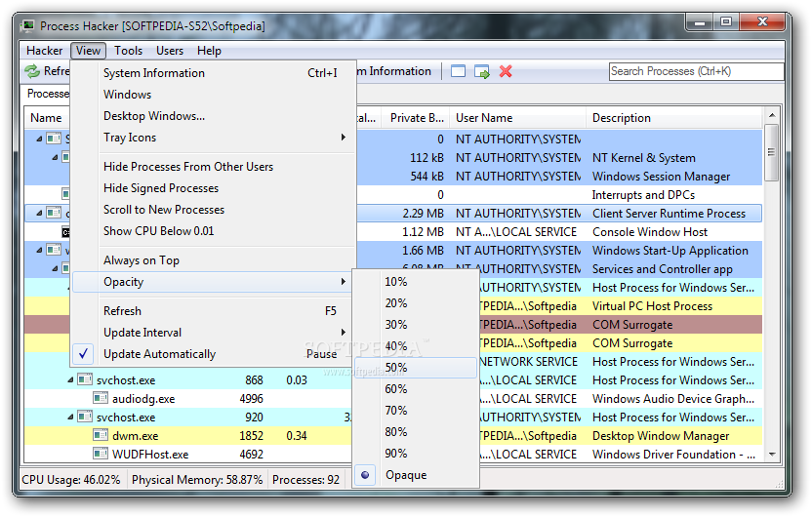812x517 pixels.
Task: Sort by User Name column header
Action: [518, 118]
